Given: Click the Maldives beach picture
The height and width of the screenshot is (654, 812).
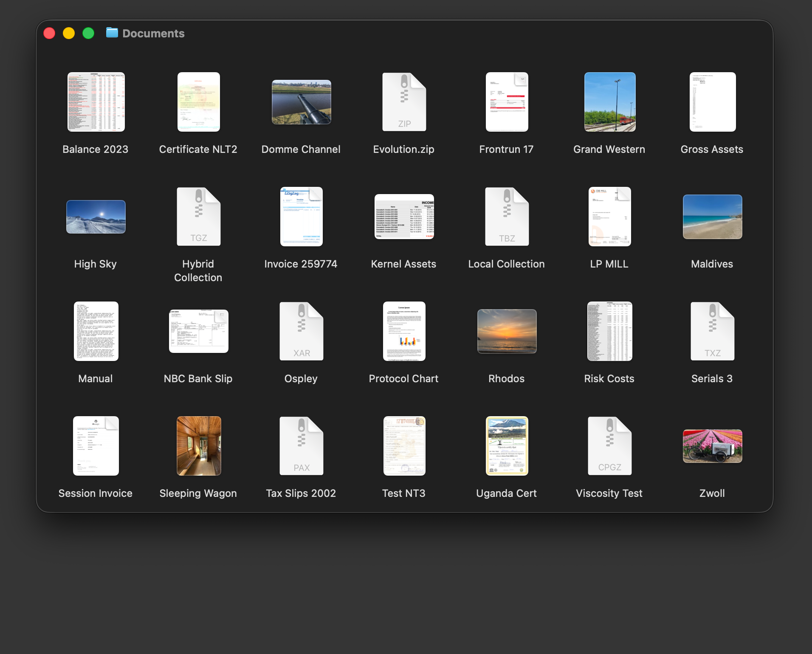Looking at the screenshot, I should tap(712, 217).
